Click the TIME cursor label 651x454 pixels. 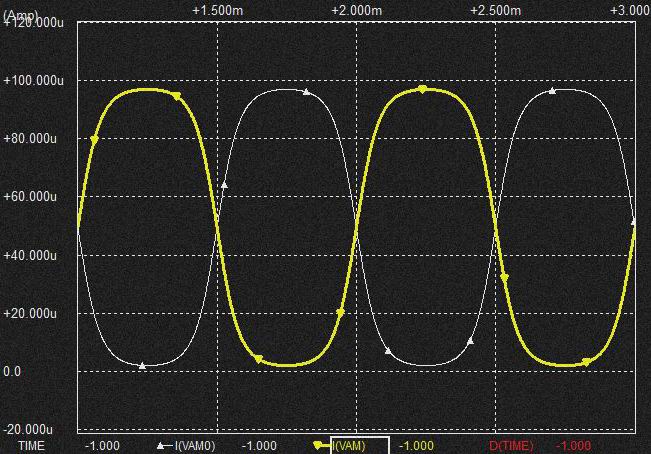coord(32,445)
